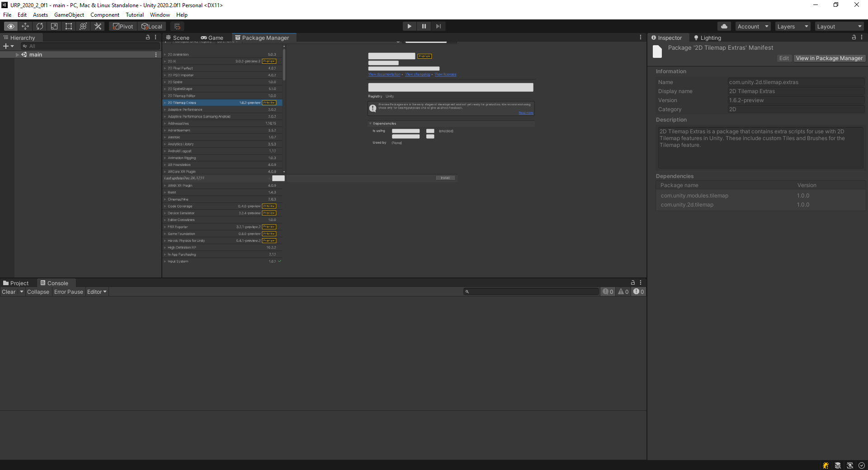Select the Move tool
This screenshot has height=470, width=868.
click(x=25, y=26)
